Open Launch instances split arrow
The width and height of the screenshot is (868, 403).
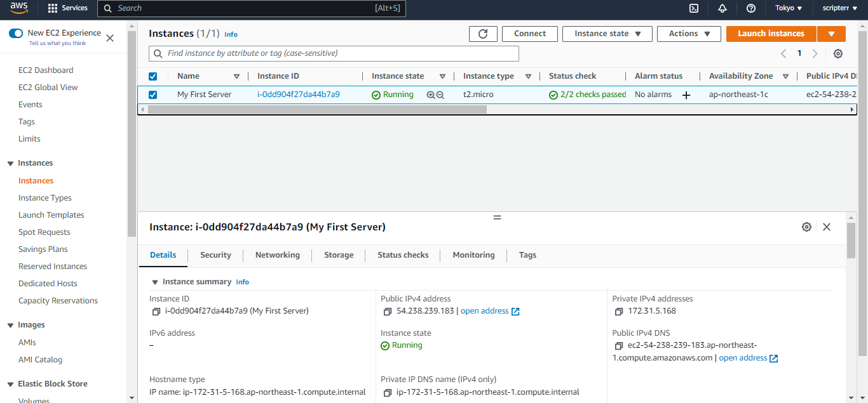tap(831, 34)
